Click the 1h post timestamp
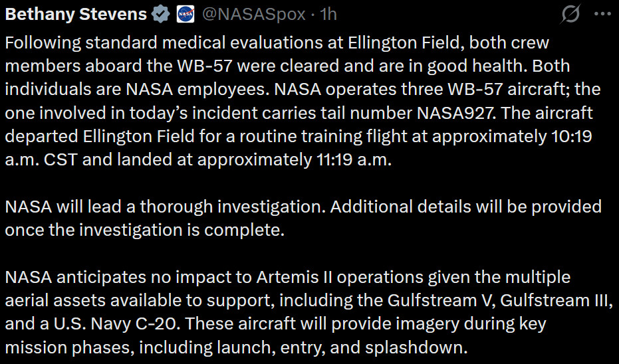The image size is (619, 364). pyautogui.click(x=328, y=14)
